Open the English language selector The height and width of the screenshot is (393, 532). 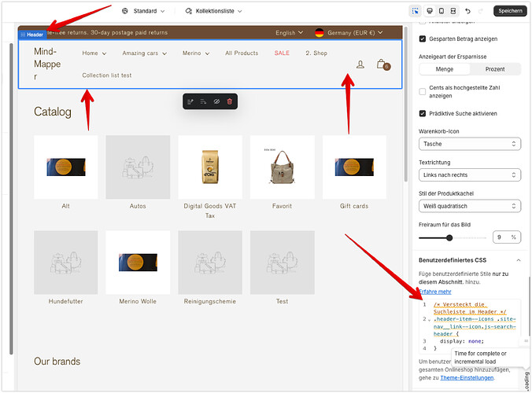pyautogui.click(x=289, y=33)
